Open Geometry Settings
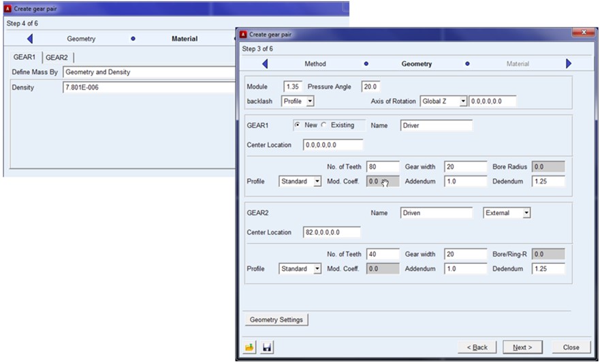The height and width of the screenshot is (364, 602). [x=276, y=320]
